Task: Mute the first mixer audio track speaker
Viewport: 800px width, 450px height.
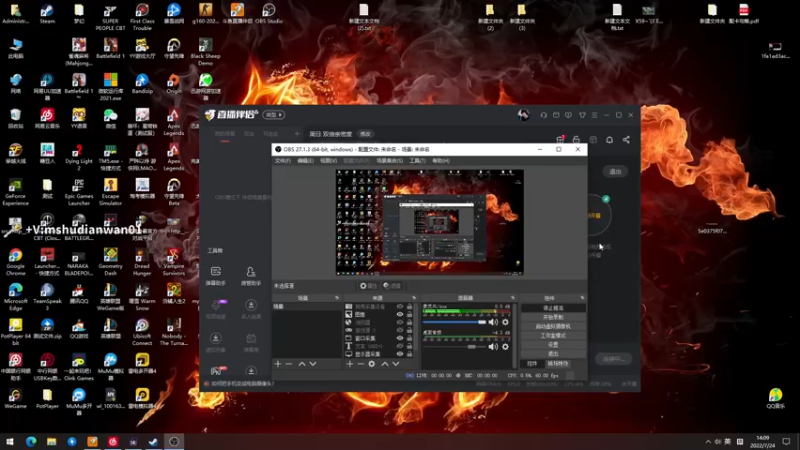Action: pos(493,322)
